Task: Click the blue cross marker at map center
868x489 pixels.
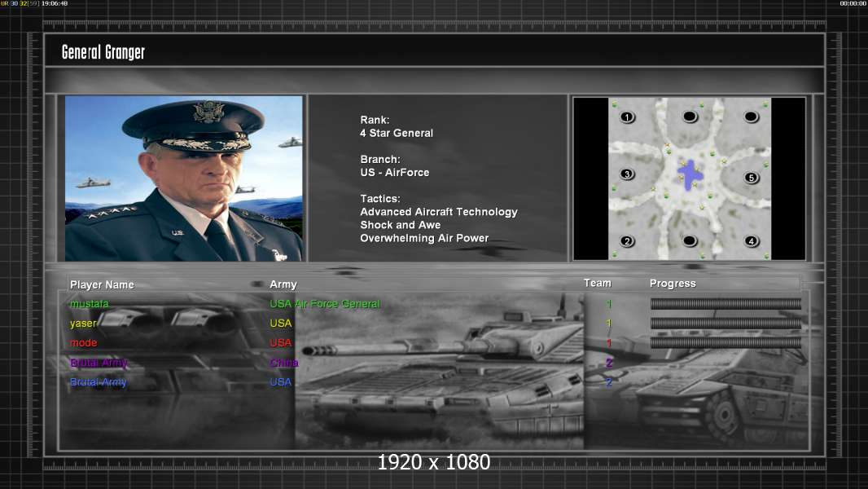Action: click(690, 175)
